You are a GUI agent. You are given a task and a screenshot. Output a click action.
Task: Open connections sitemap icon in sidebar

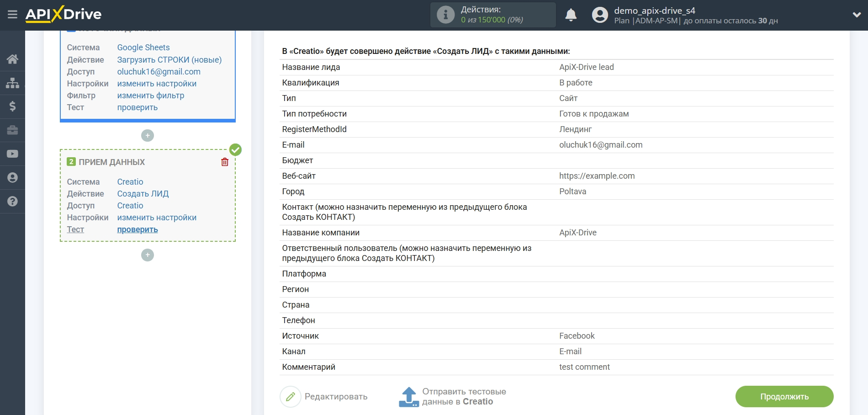12,83
